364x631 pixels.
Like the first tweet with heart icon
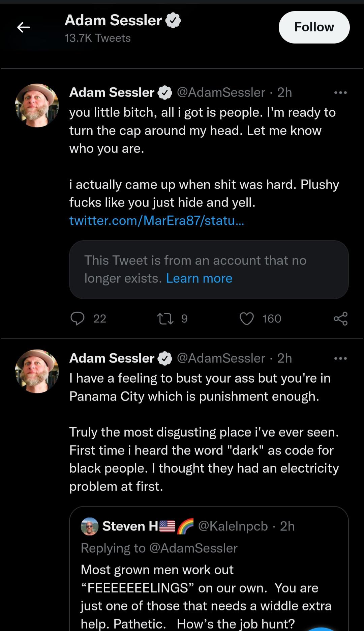pyautogui.click(x=247, y=319)
